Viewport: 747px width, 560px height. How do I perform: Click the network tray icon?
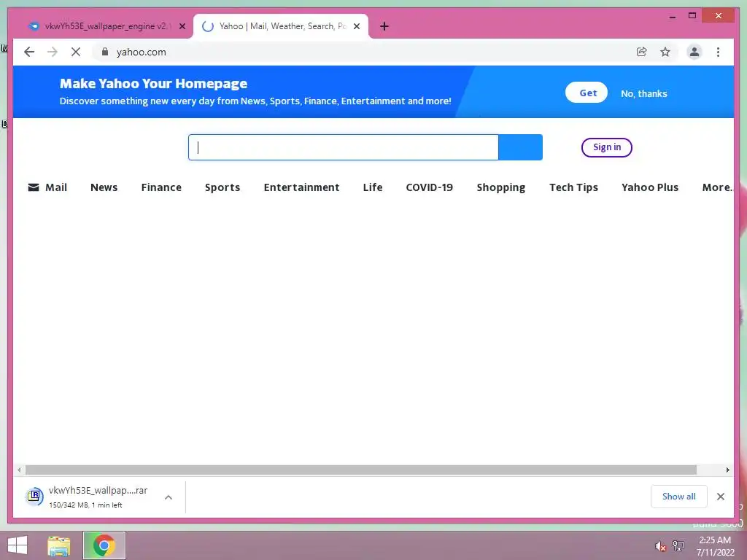(678, 545)
